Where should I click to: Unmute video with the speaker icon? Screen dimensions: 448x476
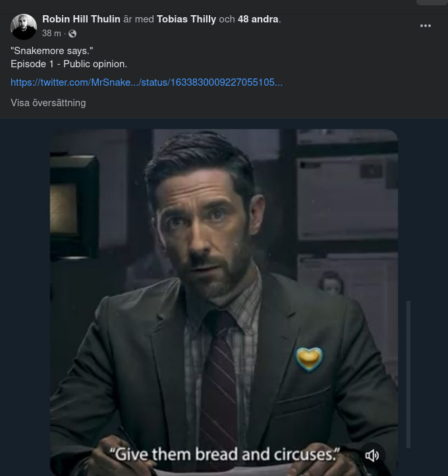point(372,455)
